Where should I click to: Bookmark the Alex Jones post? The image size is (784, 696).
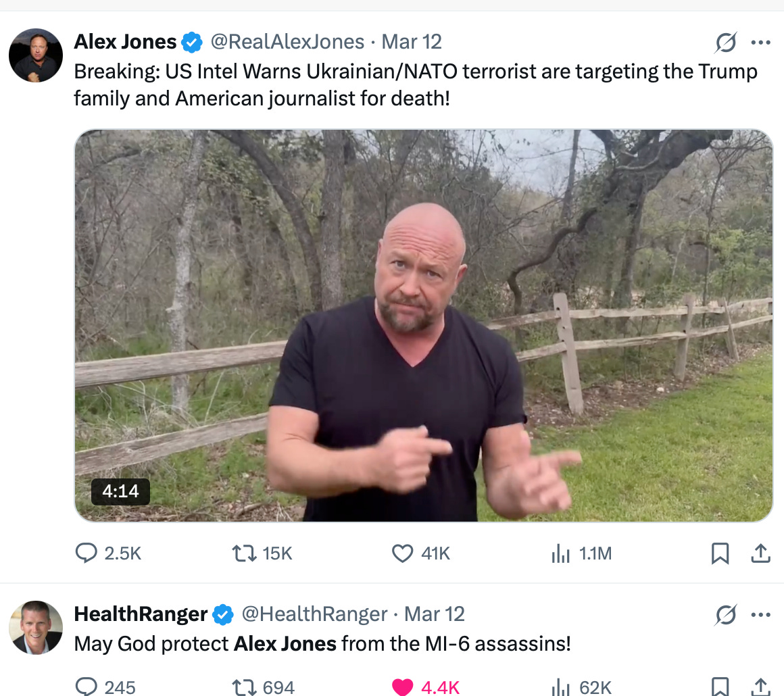tap(720, 553)
